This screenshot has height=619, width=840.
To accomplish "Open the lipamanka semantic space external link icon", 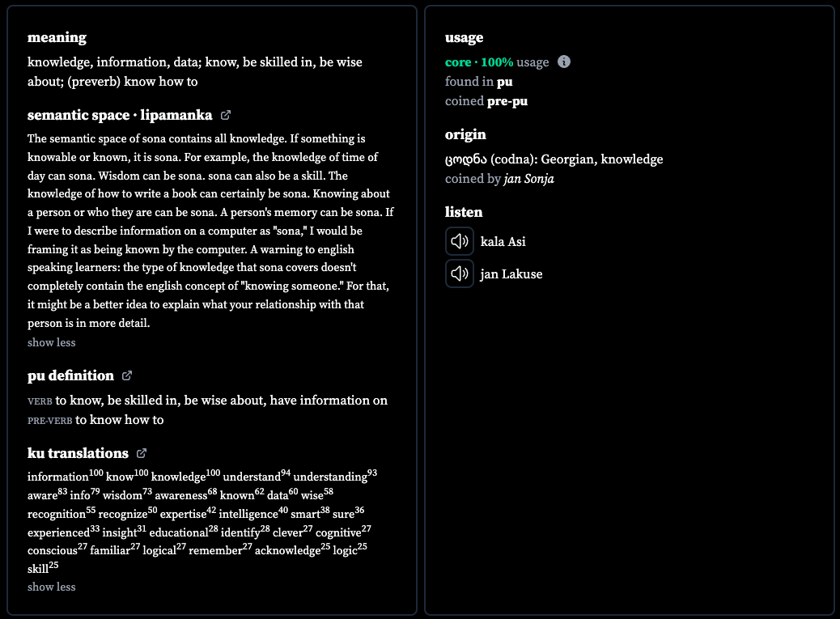I will [x=226, y=115].
